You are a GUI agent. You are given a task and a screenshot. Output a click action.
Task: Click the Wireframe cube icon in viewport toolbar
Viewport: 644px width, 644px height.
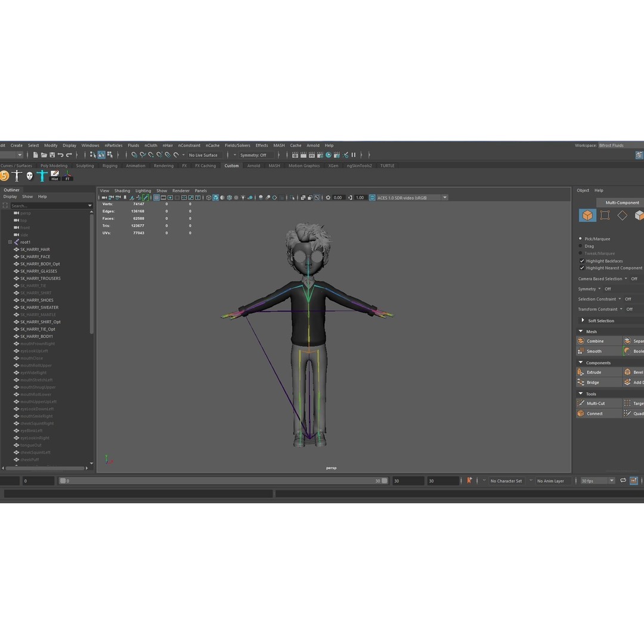pos(209,197)
